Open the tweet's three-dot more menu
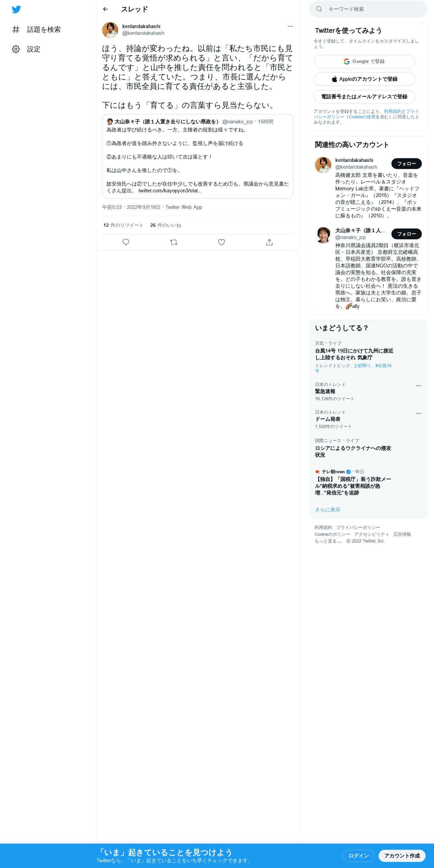The height and width of the screenshot is (868, 434). coord(290,26)
